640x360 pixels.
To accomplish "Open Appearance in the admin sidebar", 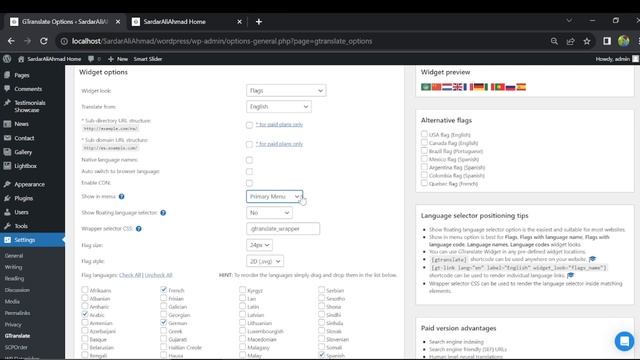I will [x=29, y=184].
